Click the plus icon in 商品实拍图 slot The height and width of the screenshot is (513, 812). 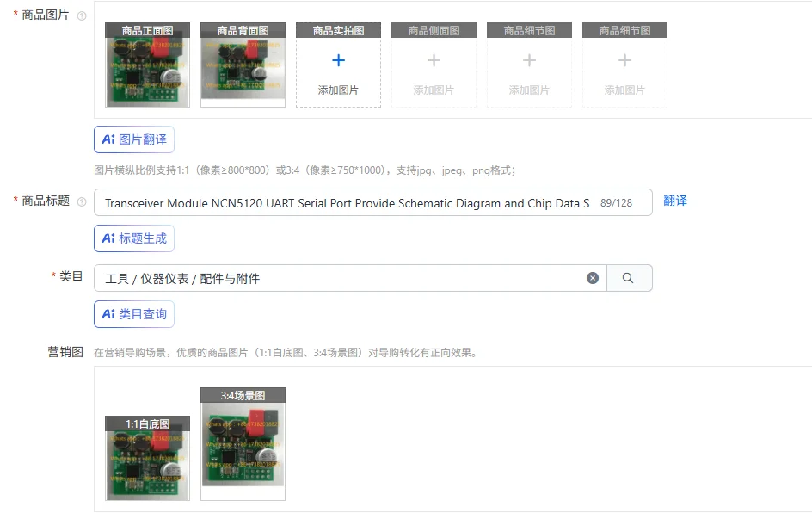point(338,60)
